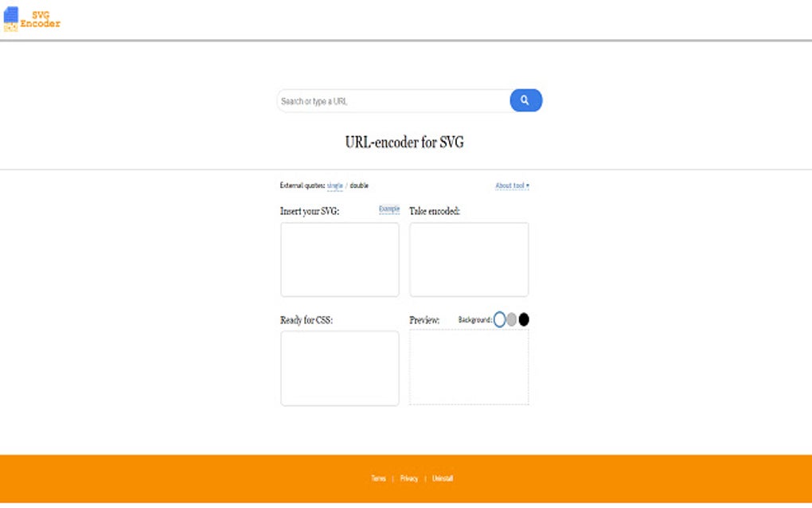This screenshot has width=812, height=508.
Task: Open the Privacy link in the footer
Action: pyautogui.click(x=409, y=478)
